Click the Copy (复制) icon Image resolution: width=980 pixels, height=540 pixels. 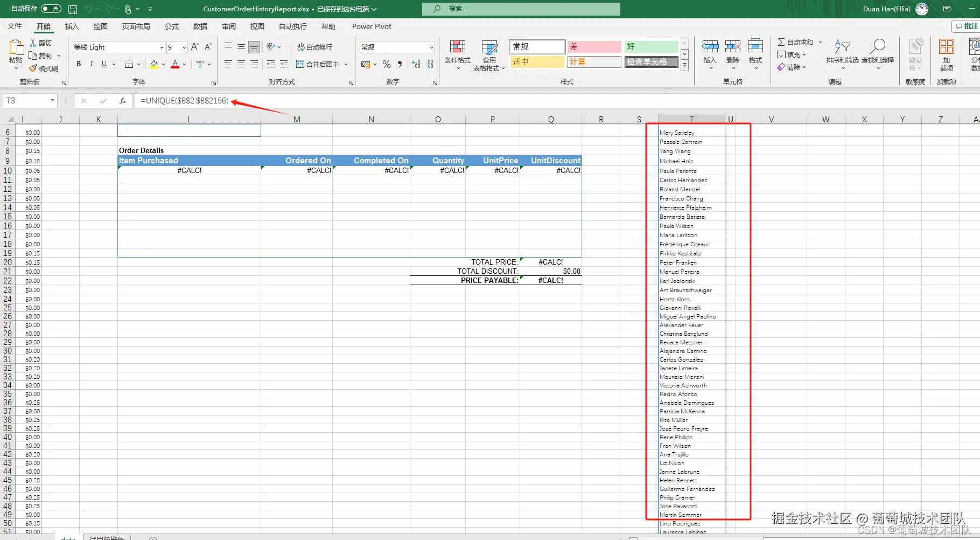[33, 56]
